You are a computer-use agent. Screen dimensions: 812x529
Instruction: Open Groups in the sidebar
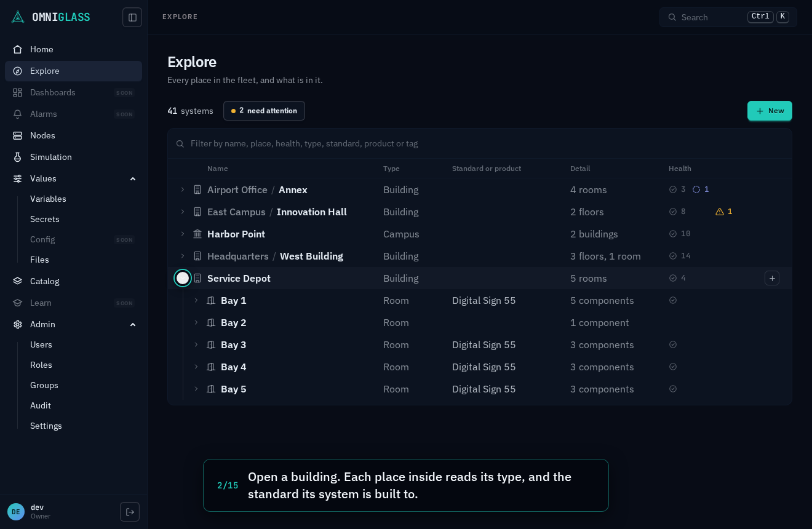pyautogui.click(x=44, y=385)
